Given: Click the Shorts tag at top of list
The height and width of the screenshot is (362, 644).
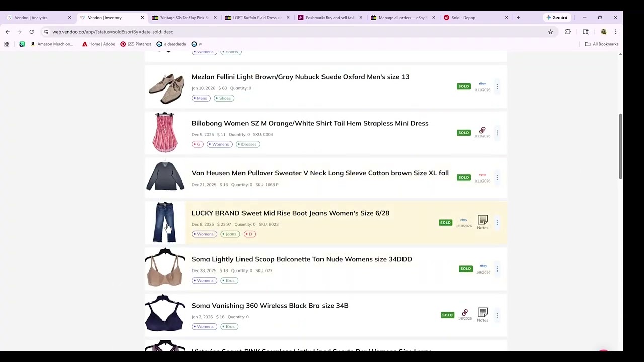Looking at the screenshot, I should point(231,52).
